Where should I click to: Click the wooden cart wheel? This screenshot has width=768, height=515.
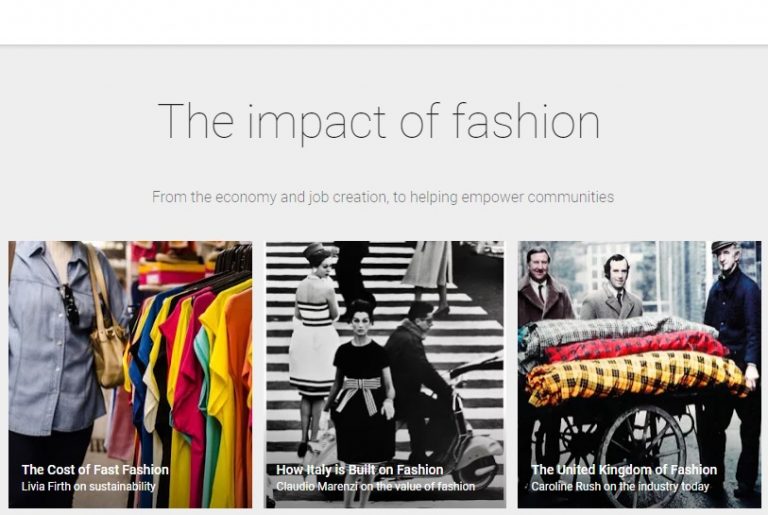(x=643, y=453)
